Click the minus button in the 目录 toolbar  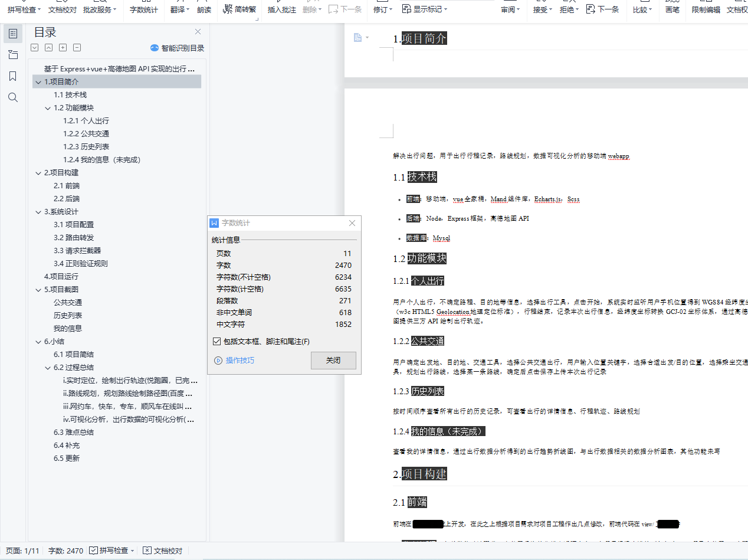[77, 48]
